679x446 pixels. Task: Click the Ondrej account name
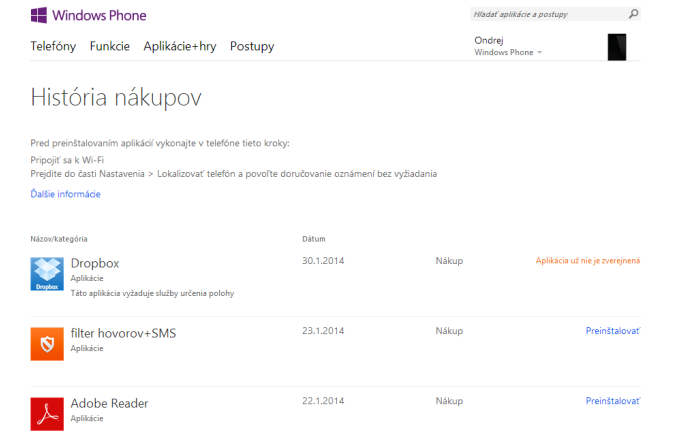click(x=489, y=40)
